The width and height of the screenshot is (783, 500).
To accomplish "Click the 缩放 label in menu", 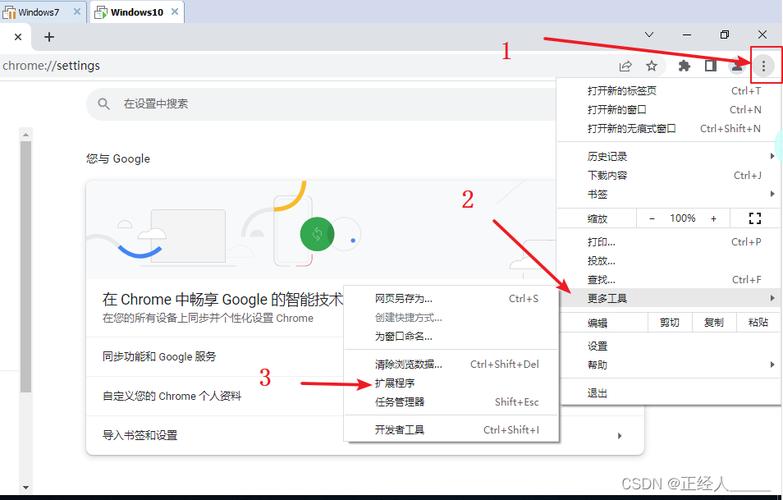I will (x=597, y=219).
